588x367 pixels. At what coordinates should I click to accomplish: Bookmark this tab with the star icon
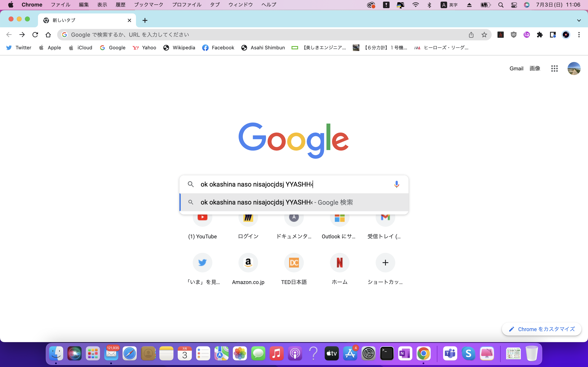(484, 35)
